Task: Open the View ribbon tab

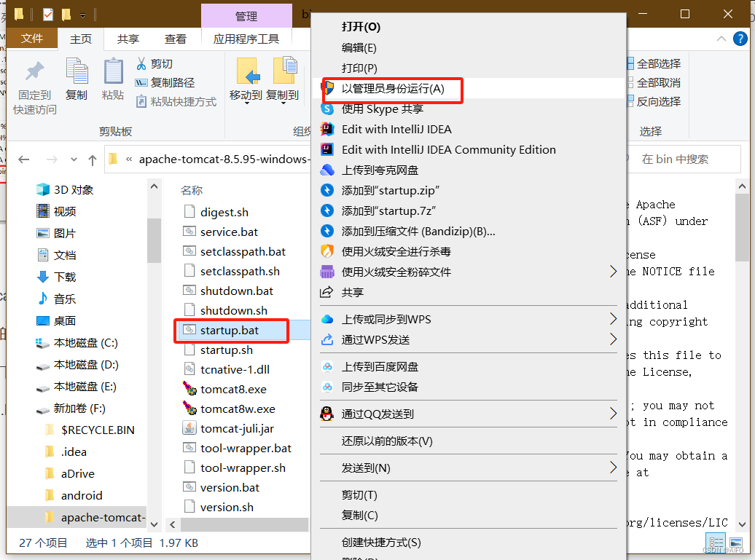Action: tap(175, 39)
